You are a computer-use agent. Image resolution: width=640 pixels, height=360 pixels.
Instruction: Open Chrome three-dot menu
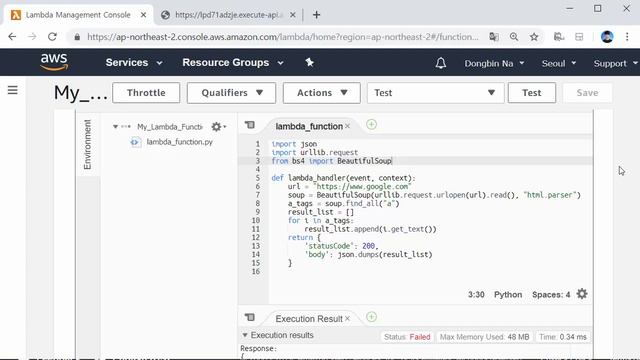tap(627, 37)
